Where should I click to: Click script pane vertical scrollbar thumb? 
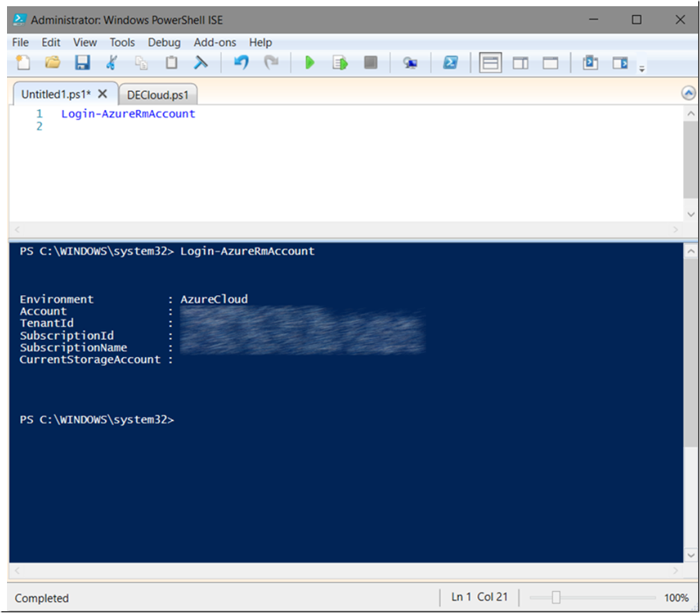click(690, 160)
